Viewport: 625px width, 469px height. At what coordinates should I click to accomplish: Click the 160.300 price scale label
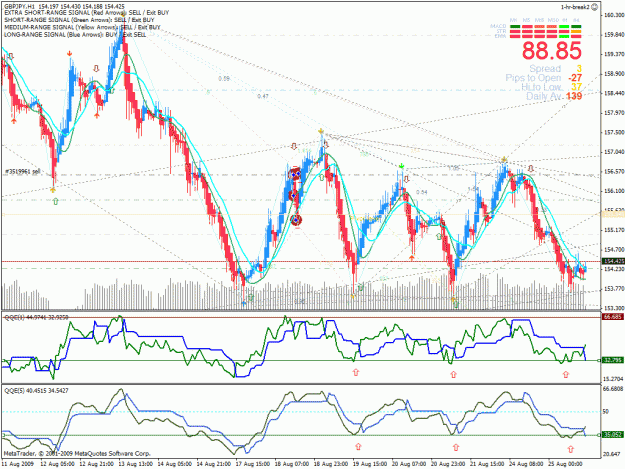tap(614, 15)
